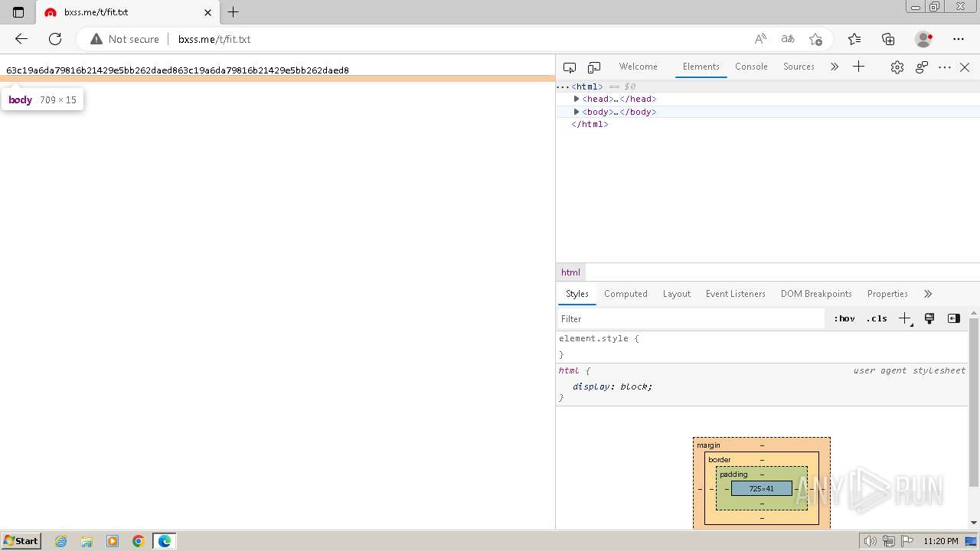
Task: Toggle device emulation mode
Action: (x=594, y=67)
